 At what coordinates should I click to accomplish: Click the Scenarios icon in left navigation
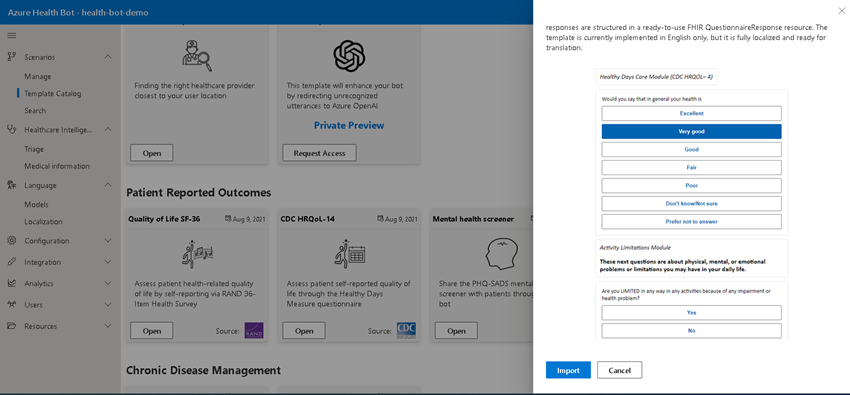11,56
